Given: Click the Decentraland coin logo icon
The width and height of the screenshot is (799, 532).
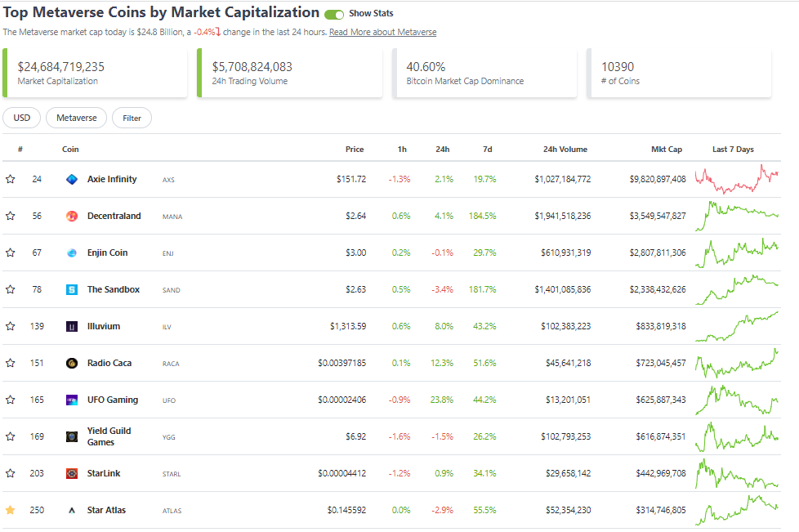Looking at the screenshot, I should [72, 216].
